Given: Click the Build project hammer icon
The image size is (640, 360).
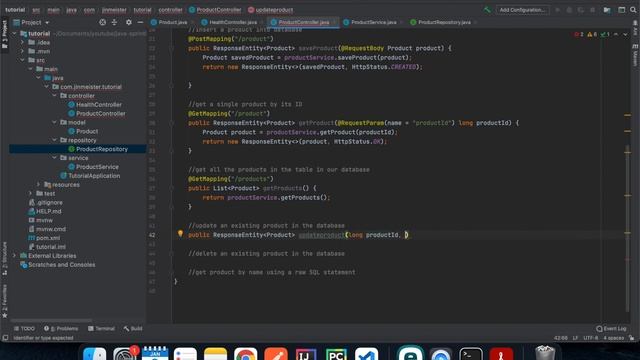Looking at the screenshot, I should (487, 10).
